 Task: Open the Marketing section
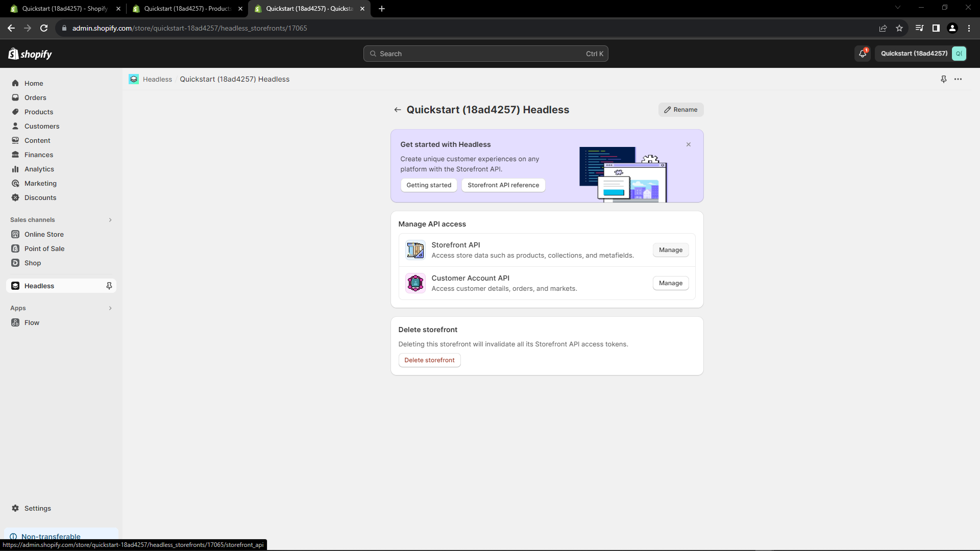click(41, 183)
